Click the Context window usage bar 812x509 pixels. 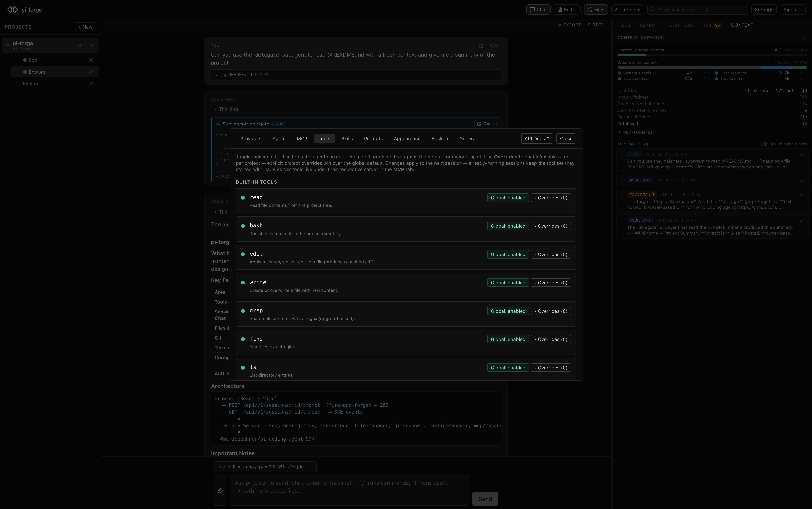[712, 55]
